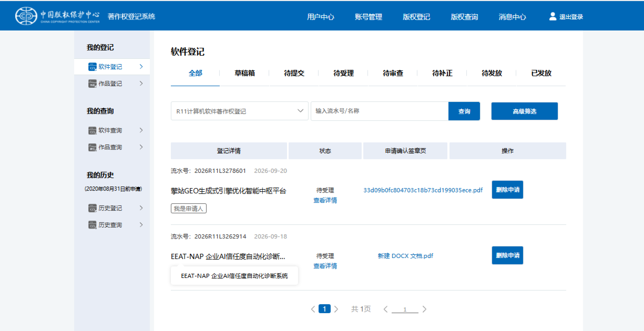Delete application 2026R11L3278601
This screenshot has width=644, height=331.
pos(508,190)
